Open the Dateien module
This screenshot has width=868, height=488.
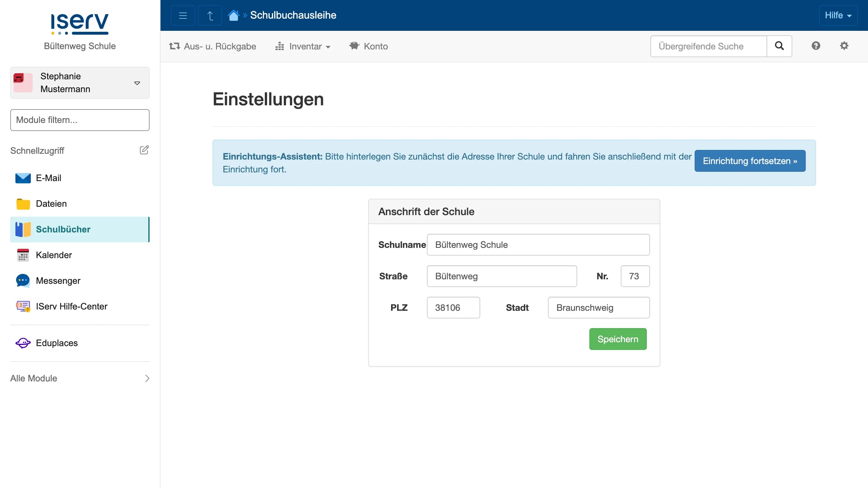pos(51,204)
